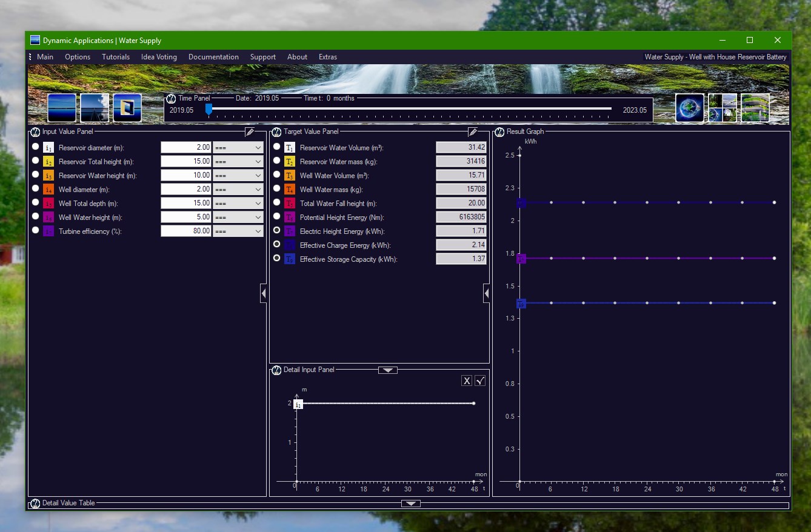Viewport: 811px width, 532px height.
Task: Click the Detail Value Table help icon
Action: [x=35, y=503]
